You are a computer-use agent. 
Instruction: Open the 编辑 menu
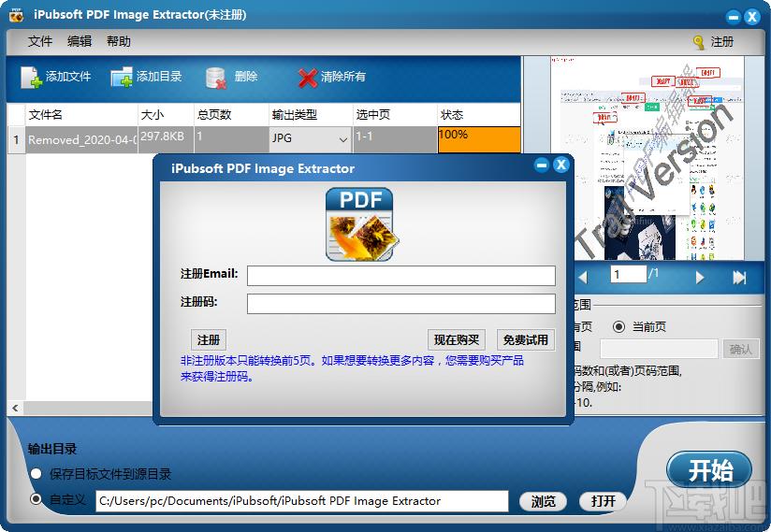[x=80, y=41]
